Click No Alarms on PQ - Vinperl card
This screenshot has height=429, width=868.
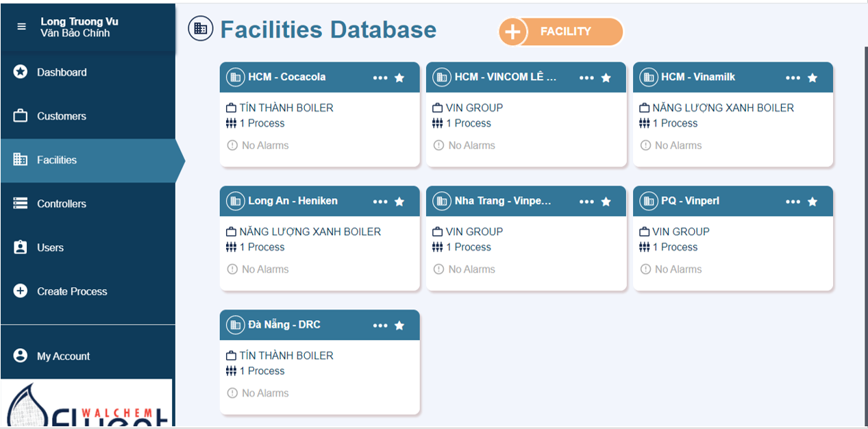[678, 269]
